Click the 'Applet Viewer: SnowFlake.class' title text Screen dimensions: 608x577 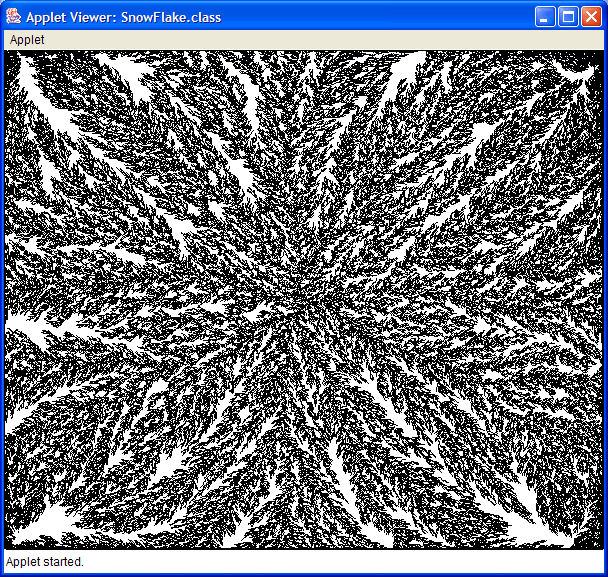(x=124, y=17)
